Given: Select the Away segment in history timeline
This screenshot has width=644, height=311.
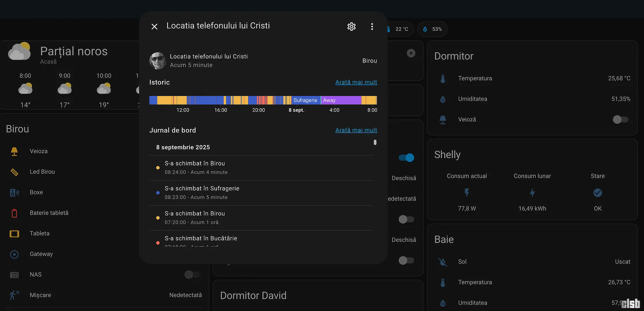Looking at the screenshot, I should [x=341, y=100].
